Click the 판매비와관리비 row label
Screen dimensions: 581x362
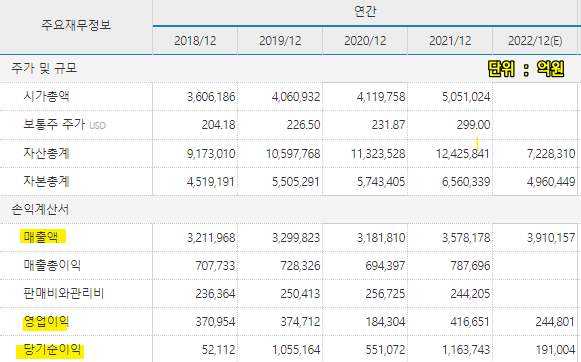point(64,293)
